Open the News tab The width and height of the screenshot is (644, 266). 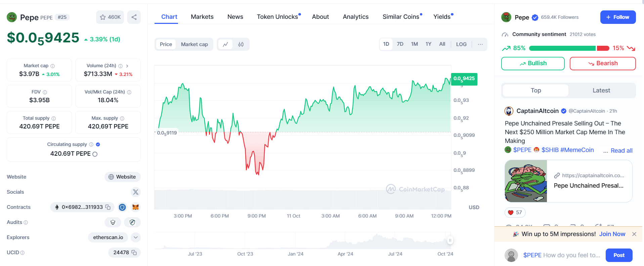click(235, 17)
